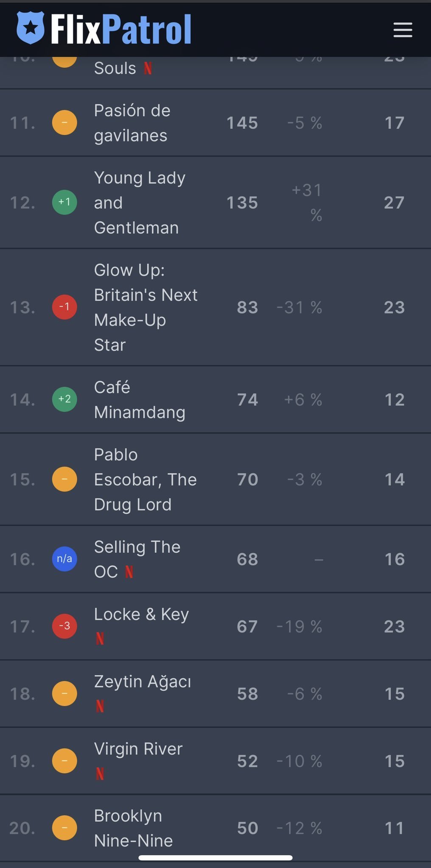
Task: Click red -3 badge for Locke & Key
Action: (64, 626)
